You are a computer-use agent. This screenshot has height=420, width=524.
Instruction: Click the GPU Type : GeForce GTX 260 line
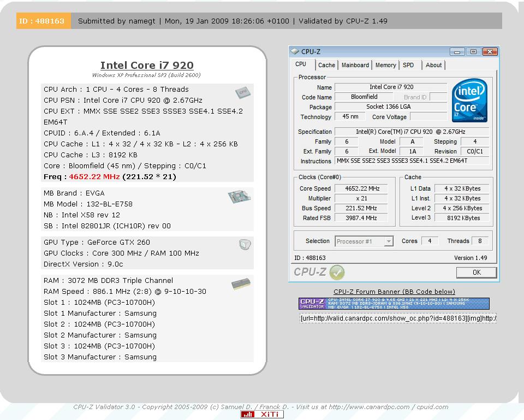pos(97,242)
